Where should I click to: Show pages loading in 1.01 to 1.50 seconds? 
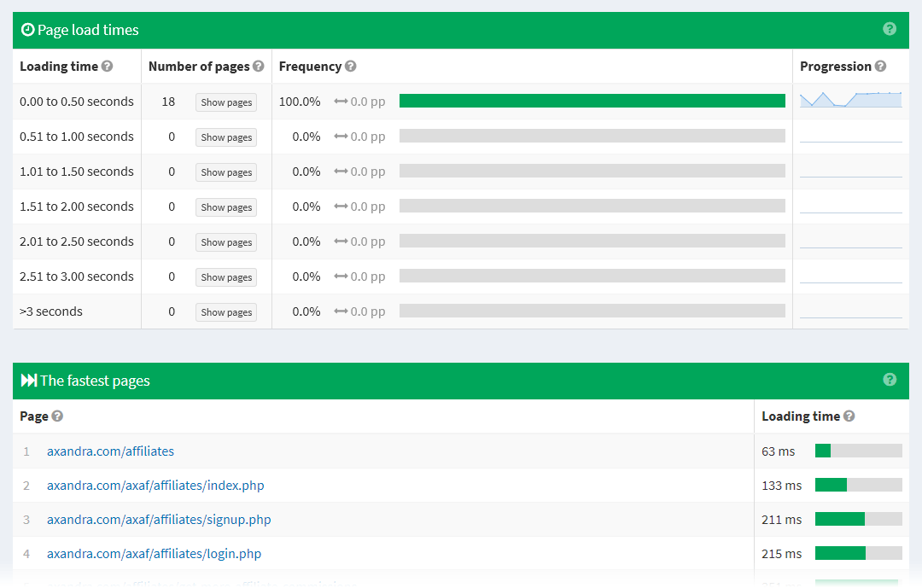(x=225, y=172)
